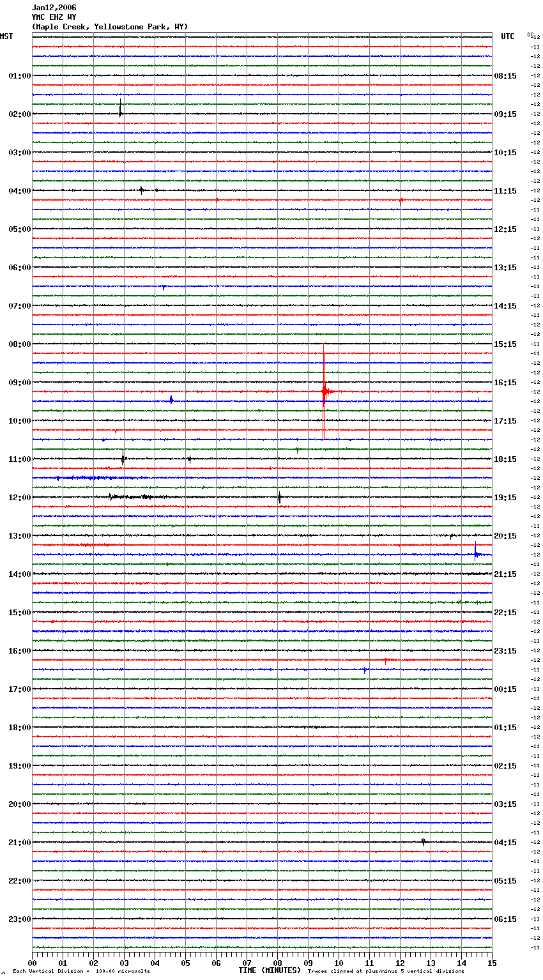
Task: Click the blue blip near minute 10.8 on 16:30 trace
Action: [x=365, y=670]
